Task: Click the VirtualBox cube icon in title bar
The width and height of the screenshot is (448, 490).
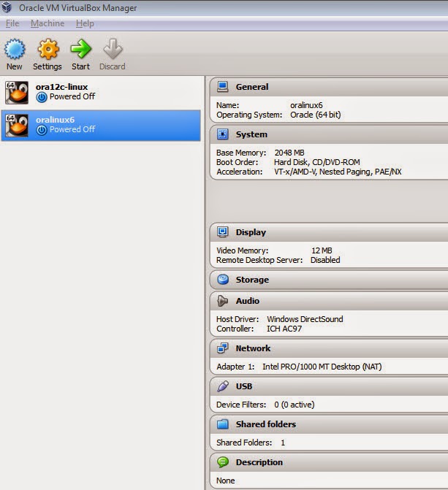Action: [x=7, y=7]
